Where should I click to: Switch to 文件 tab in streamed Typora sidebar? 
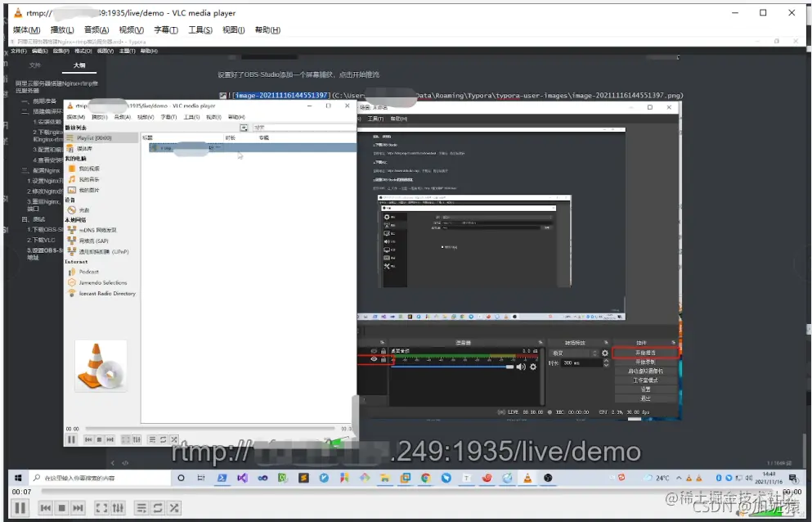(34, 65)
